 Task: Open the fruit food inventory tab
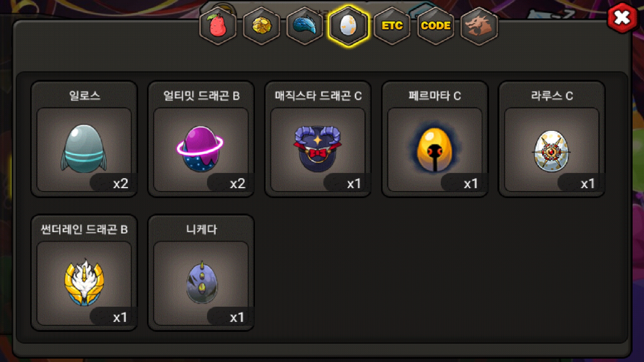point(218,26)
